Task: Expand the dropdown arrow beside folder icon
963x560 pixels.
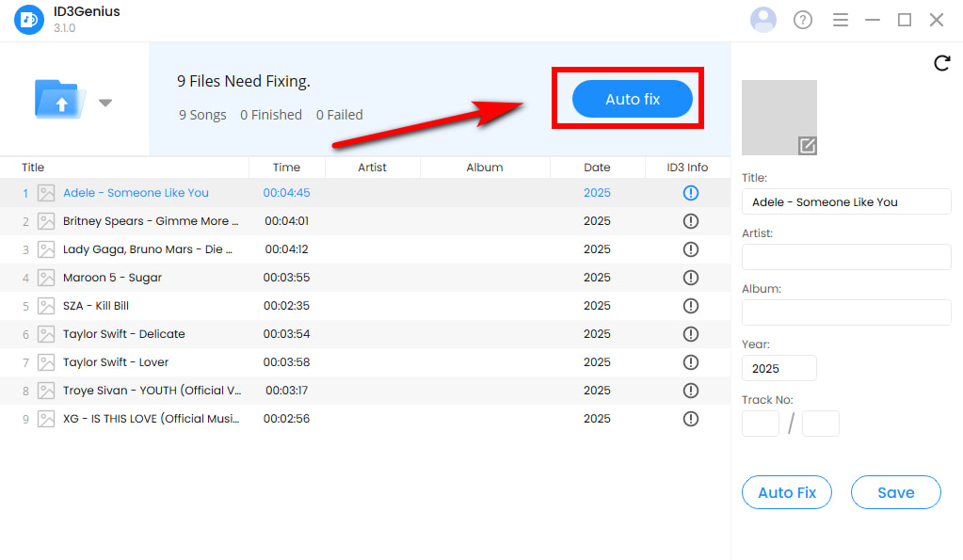Action: [105, 103]
